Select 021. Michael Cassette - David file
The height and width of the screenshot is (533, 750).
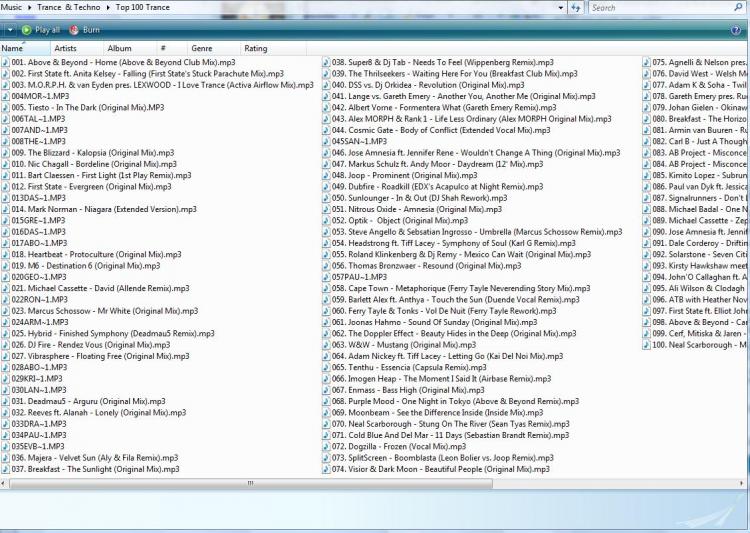tap(96, 289)
